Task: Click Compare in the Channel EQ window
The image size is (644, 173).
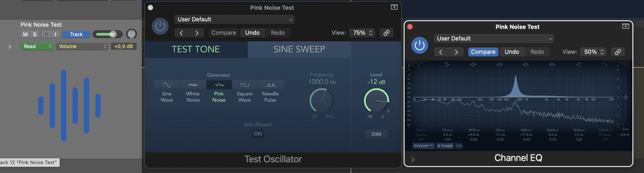Action: pyautogui.click(x=483, y=52)
